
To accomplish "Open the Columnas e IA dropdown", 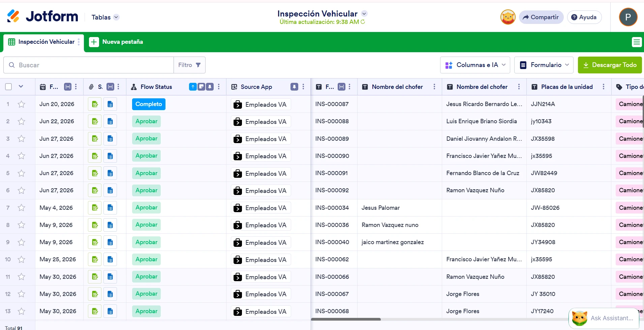I will click(x=475, y=65).
